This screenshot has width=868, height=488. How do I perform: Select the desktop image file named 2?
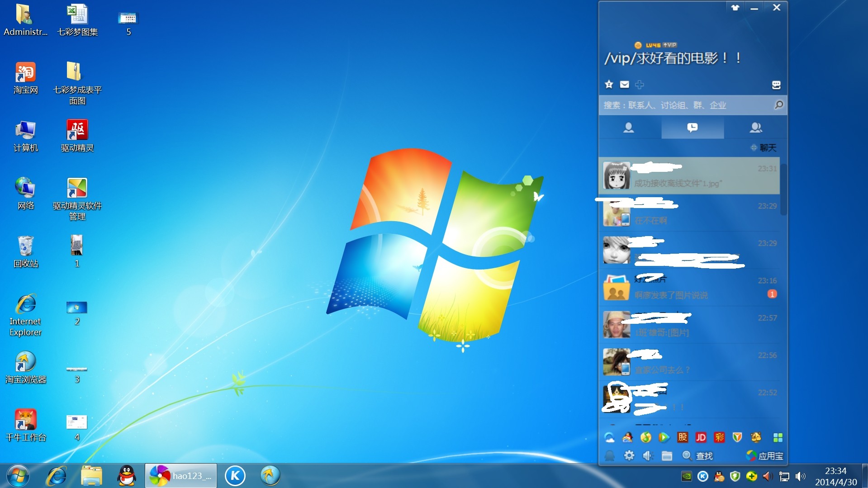[x=77, y=313]
